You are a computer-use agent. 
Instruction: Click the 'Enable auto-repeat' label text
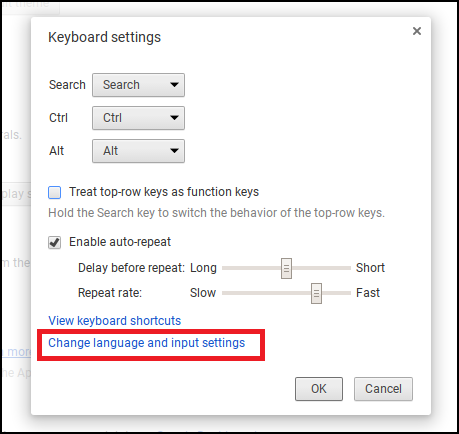[x=120, y=242]
